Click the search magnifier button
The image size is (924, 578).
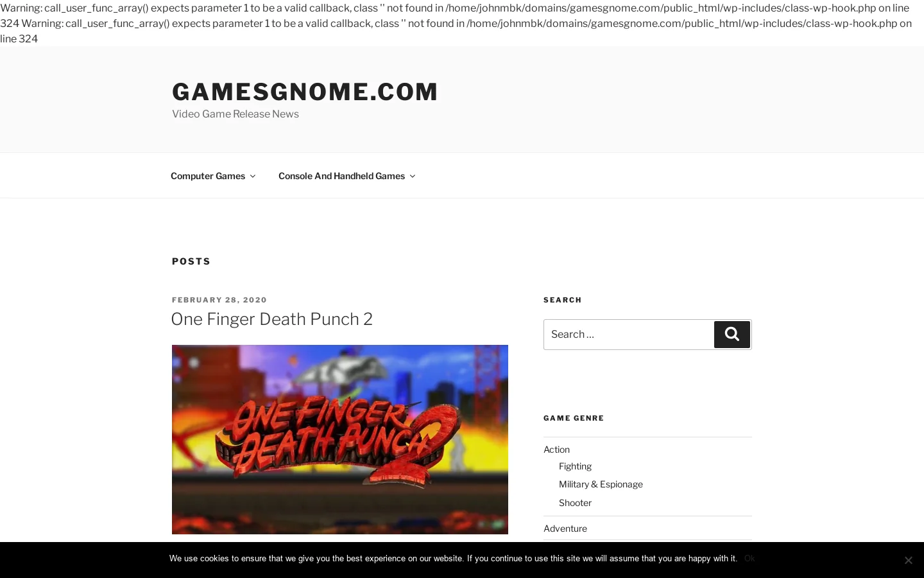click(x=732, y=335)
